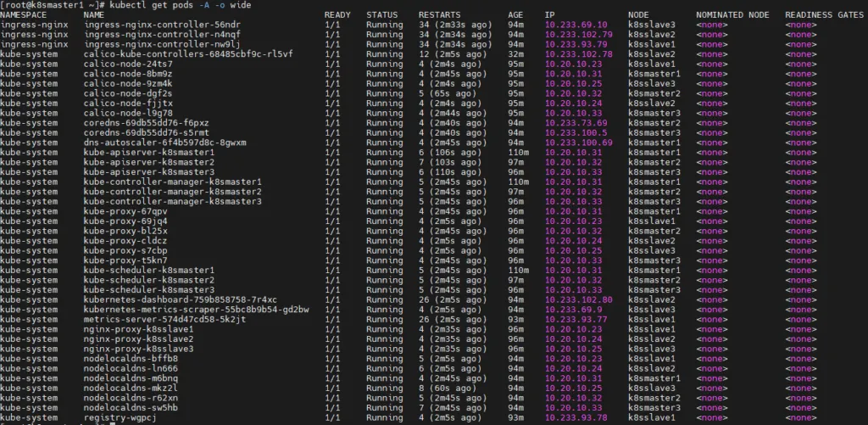868x425 pixels.
Task: Click IP address 10.233.100.69
Action: (578, 143)
